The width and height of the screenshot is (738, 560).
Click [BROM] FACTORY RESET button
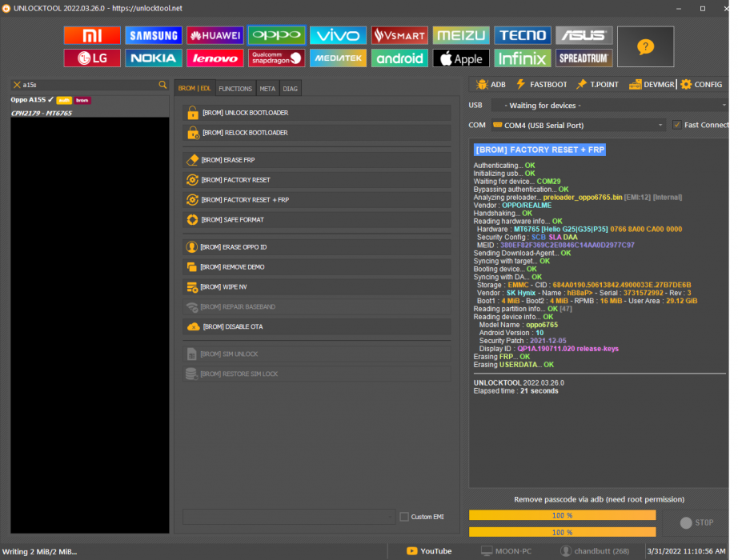(317, 180)
